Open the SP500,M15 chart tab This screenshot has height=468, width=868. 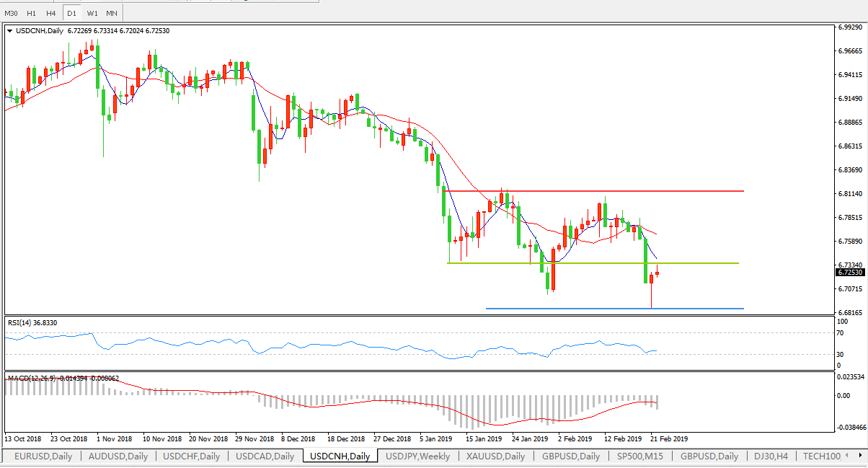point(640,456)
